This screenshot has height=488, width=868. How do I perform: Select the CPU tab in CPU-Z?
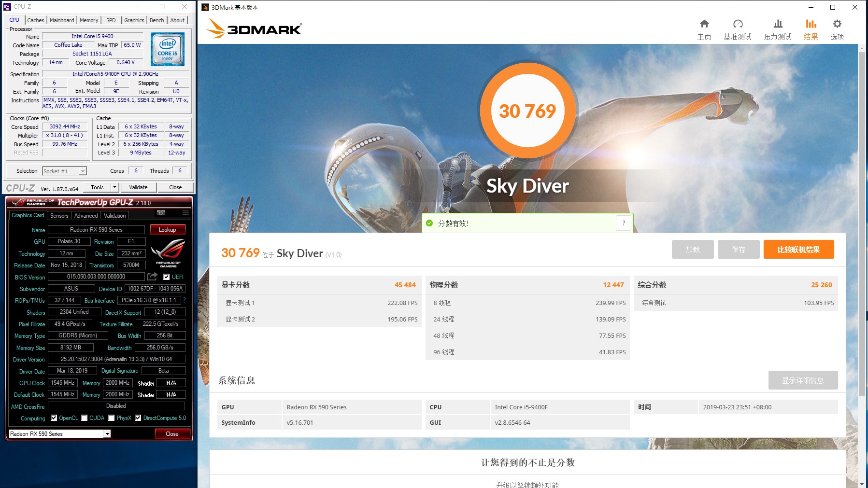click(14, 20)
